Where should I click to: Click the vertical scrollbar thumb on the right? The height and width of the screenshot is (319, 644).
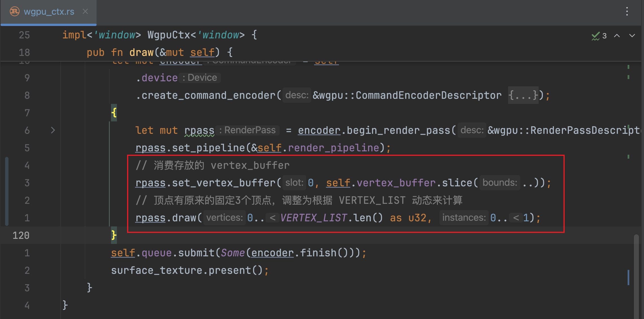click(x=636, y=277)
